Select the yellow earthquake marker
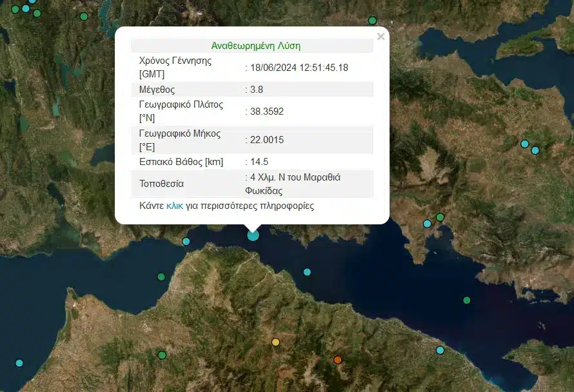This screenshot has height=392, width=574. coord(275,342)
